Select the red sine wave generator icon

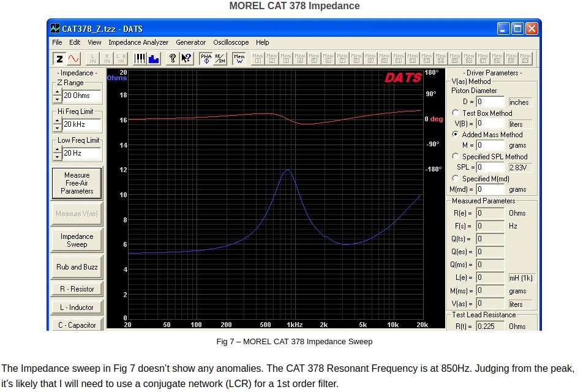click(x=73, y=59)
